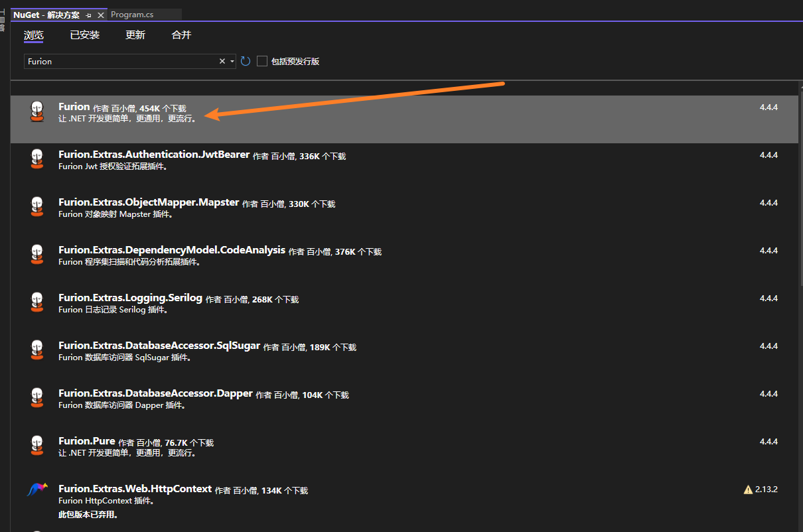Viewport: 803px width, 532px height.
Task: Pin the NuGet solution tab
Action: click(89, 15)
